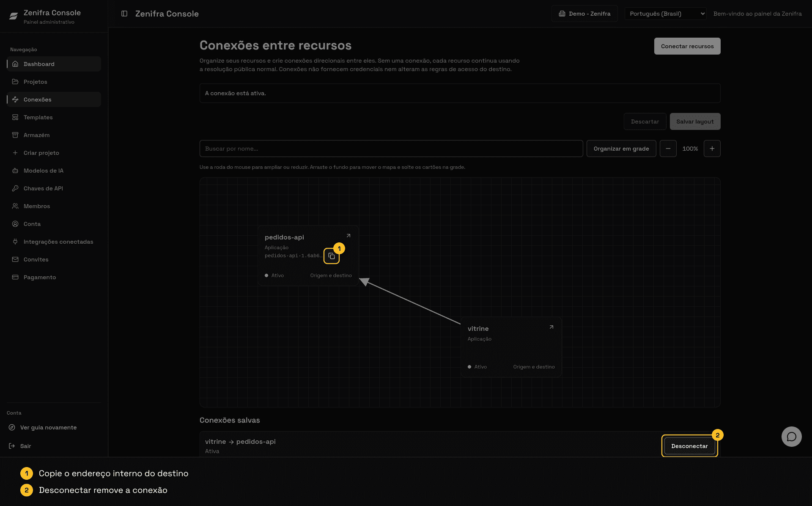Click the Zenifra logo icon
The width and height of the screenshot is (812, 506).
[14, 16]
